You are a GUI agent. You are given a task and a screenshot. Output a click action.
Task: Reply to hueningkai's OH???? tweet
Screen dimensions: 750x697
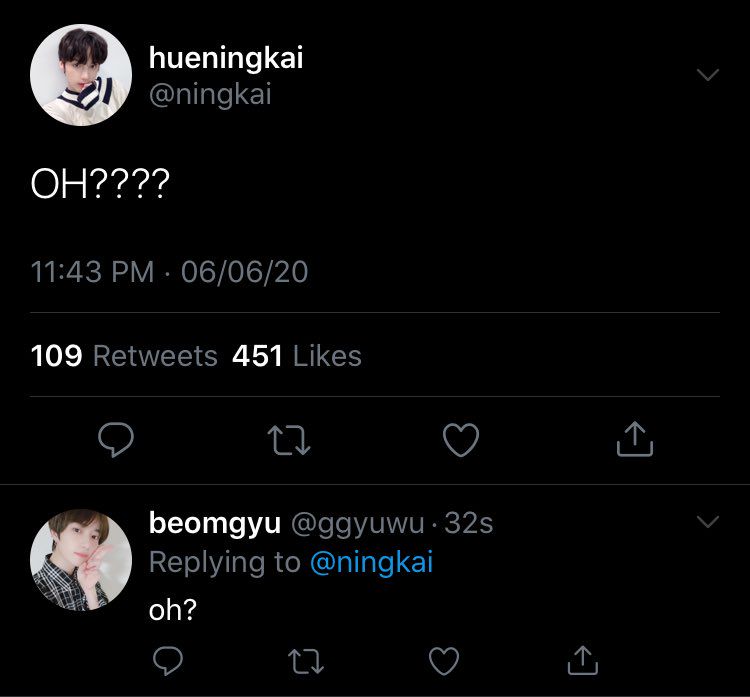(x=116, y=439)
